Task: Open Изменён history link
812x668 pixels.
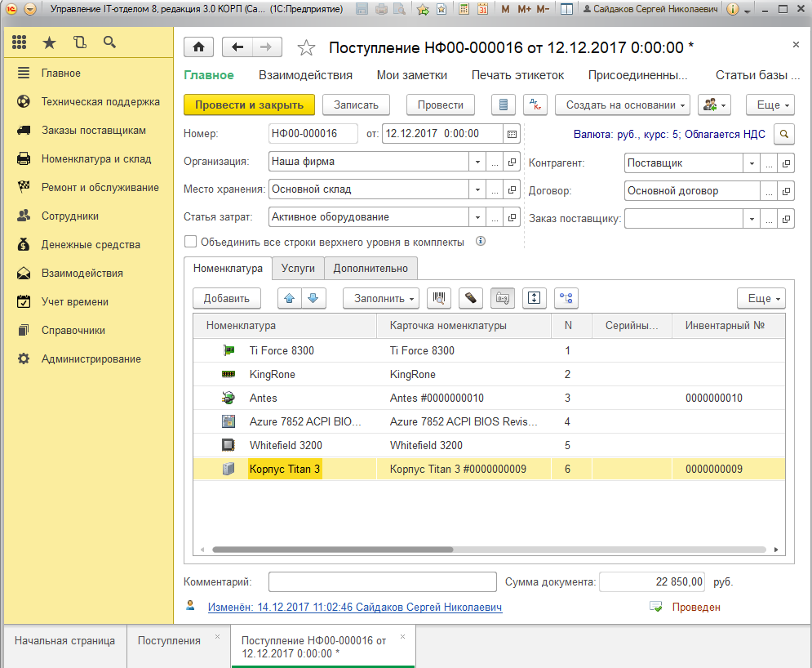Action: [355, 607]
